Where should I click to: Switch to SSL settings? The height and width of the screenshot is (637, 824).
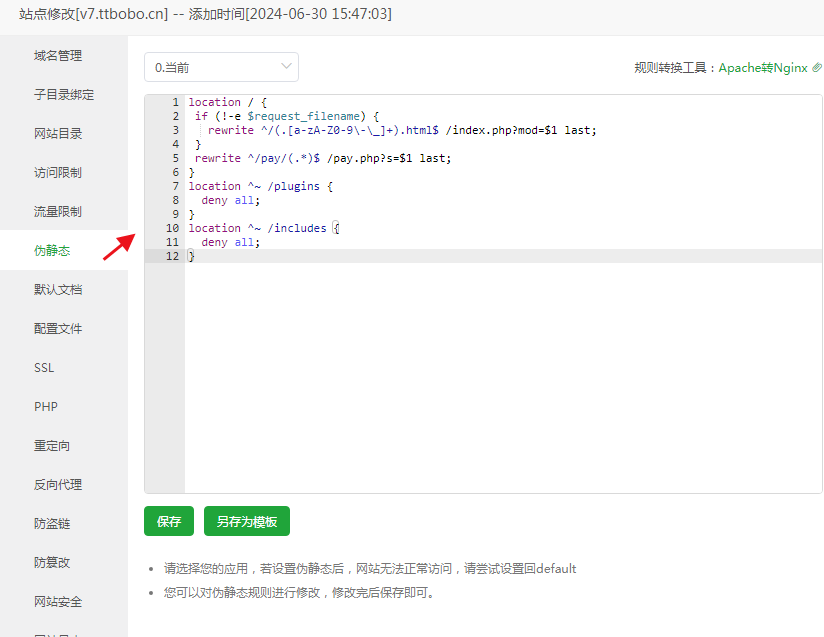tap(44, 368)
